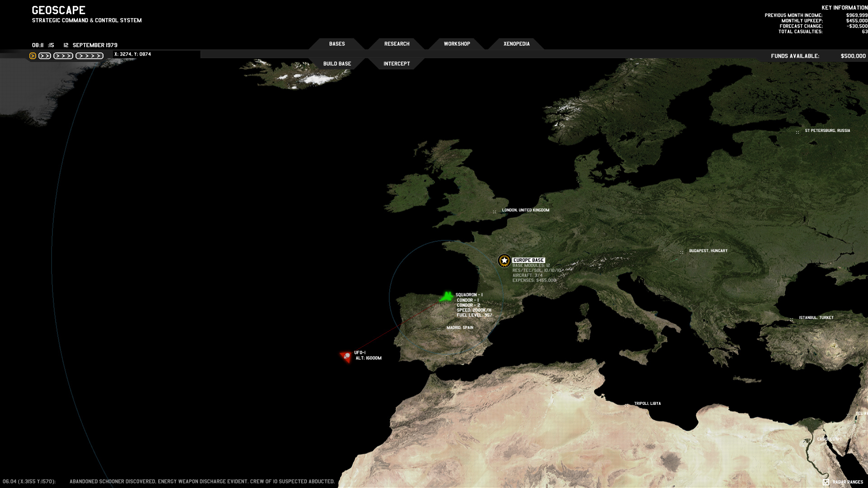Click the Budapest city marker
The height and width of the screenshot is (488, 868).
coord(682,252)
